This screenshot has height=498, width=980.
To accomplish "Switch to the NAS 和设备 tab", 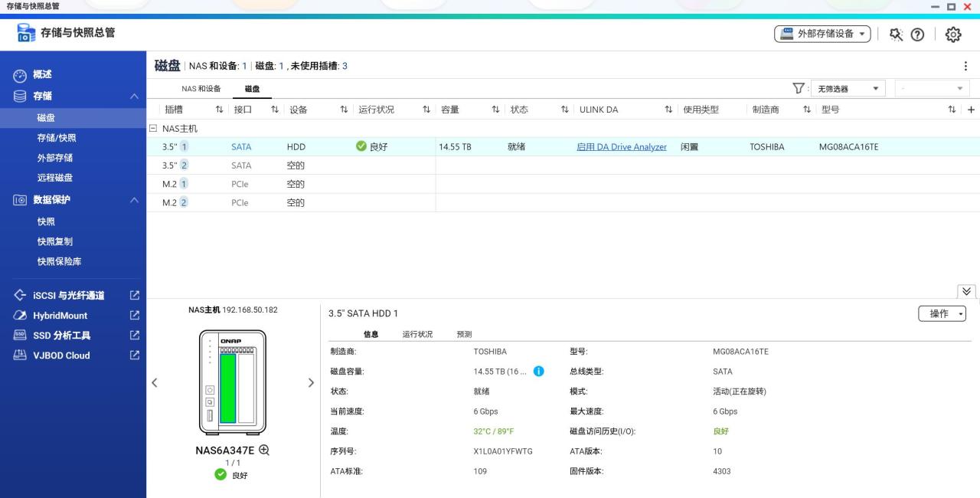I will (x=201, y=89).
